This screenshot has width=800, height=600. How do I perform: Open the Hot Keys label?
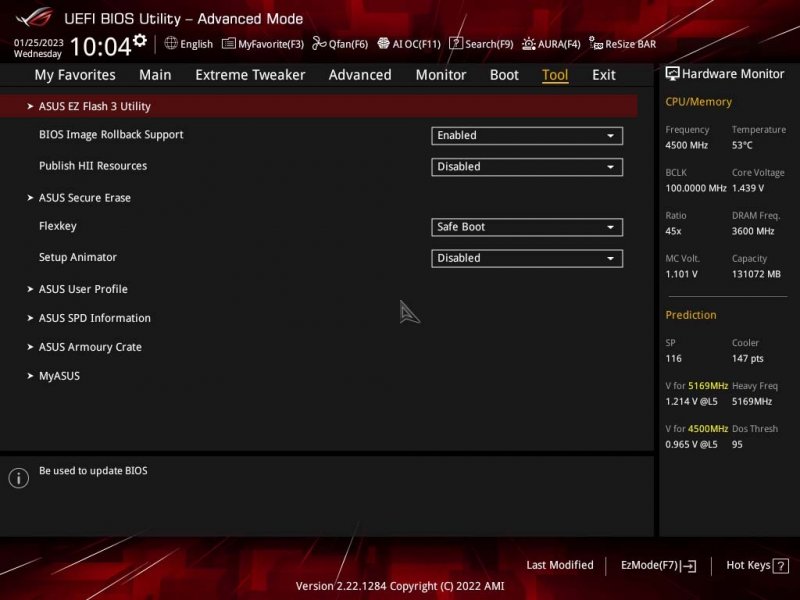(x=748, y=565)
